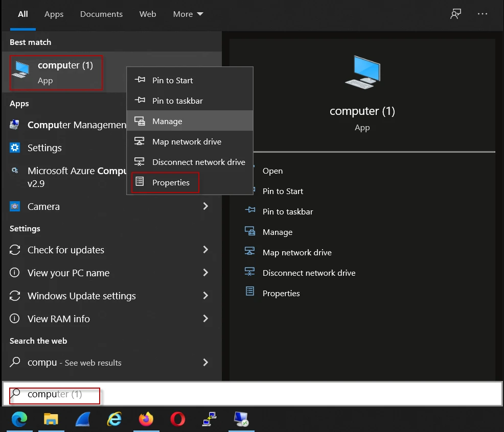
Task: Choose Manage in the context menu
Action: pos(190,121)
